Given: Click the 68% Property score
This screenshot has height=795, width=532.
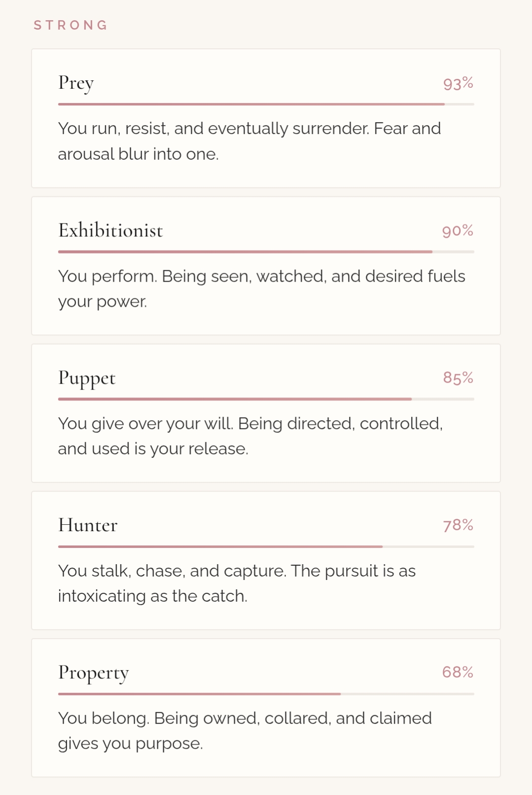Looking at the screenshot, I should click(457, 672).
